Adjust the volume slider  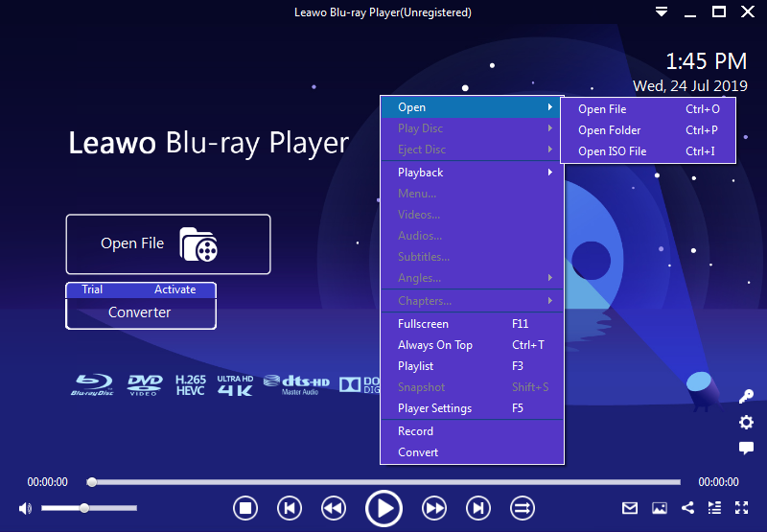tap(88, 509)
